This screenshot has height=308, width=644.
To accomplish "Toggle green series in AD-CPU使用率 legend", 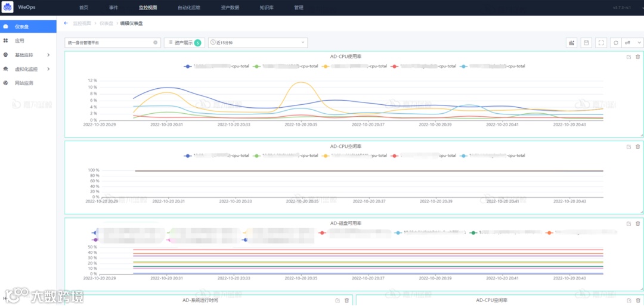I will [286, 66].
